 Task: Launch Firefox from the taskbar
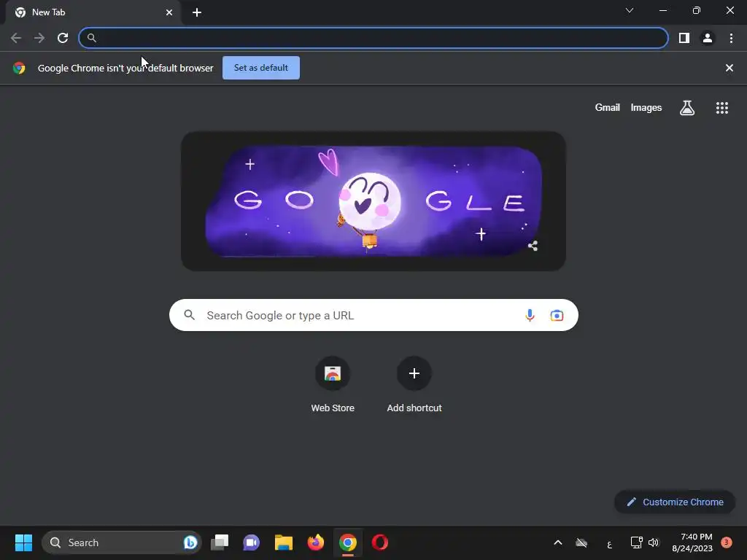point(315,542)
